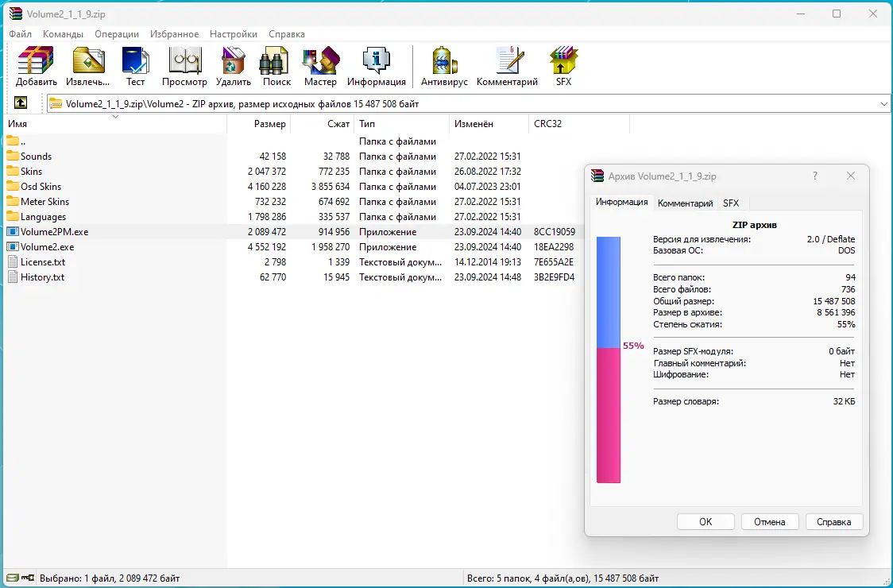Click the Отмена button
The width and height of the screenshot is (893, 588).
click(x=769, y=521)
